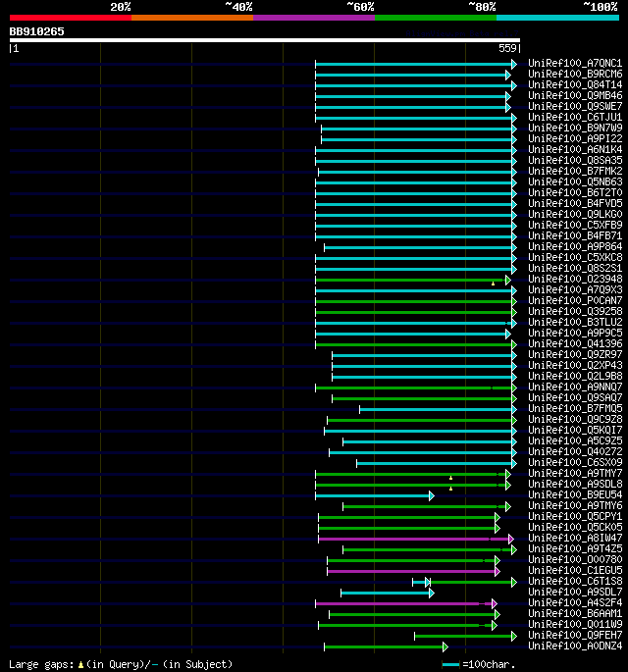Select hit label UniRef100_B7FMK2
Image resolution: width=628 pixels, height=672 pixels.
pyautogui.click(x=575, y=171)
